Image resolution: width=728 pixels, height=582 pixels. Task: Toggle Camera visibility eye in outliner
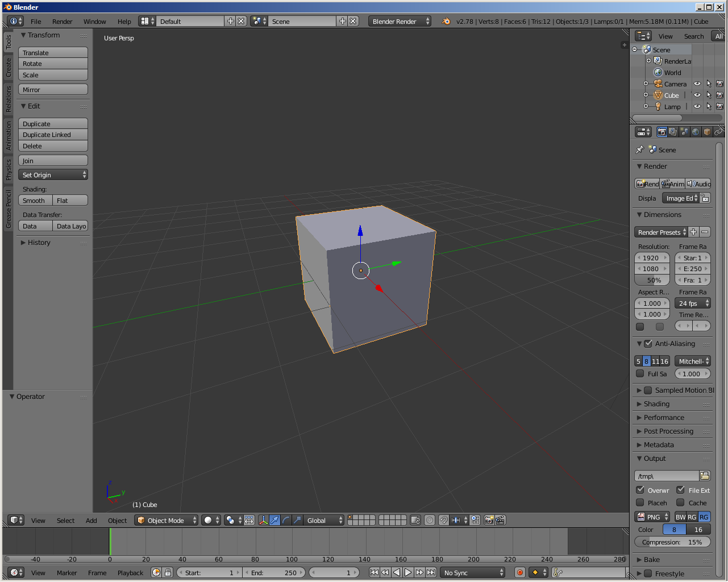(x=697, y=84)
